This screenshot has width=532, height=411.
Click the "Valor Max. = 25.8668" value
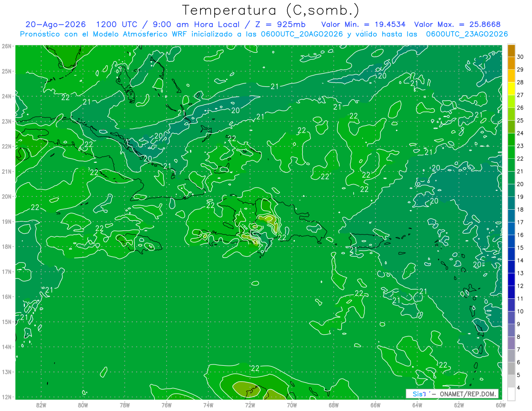[x=458, y=24]
